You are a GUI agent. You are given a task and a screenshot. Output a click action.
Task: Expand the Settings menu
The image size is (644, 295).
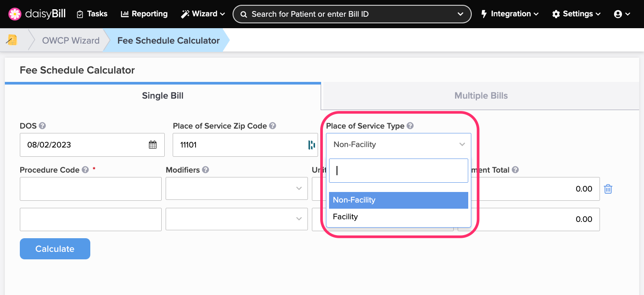coord(576,14)
